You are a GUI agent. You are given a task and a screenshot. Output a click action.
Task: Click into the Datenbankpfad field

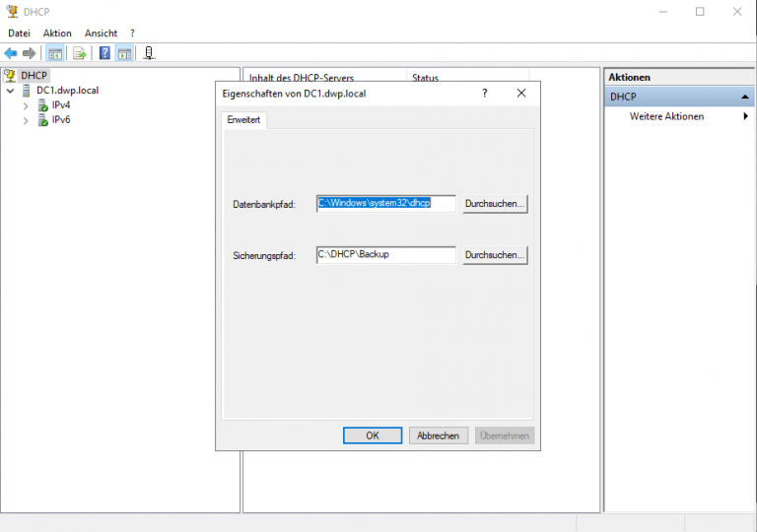click(385, 203)
